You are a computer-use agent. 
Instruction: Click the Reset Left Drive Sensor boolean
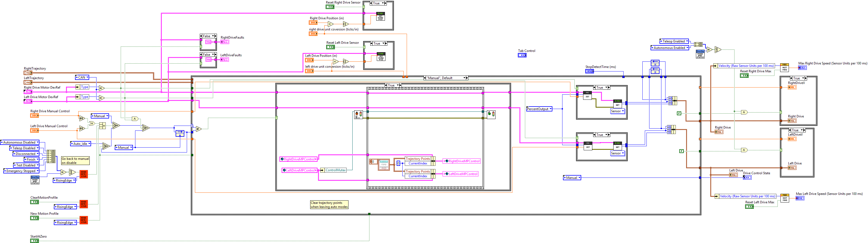point(331,47)
